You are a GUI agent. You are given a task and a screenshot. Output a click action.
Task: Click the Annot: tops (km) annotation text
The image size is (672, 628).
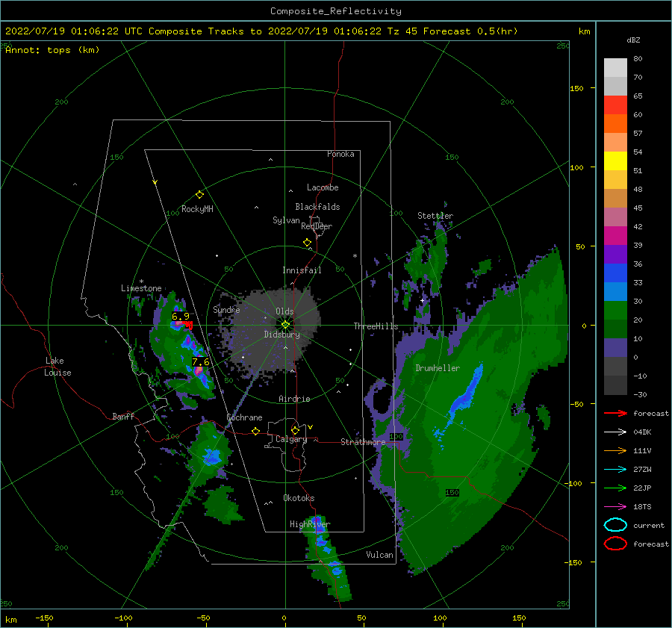click(x=52, y=50)
